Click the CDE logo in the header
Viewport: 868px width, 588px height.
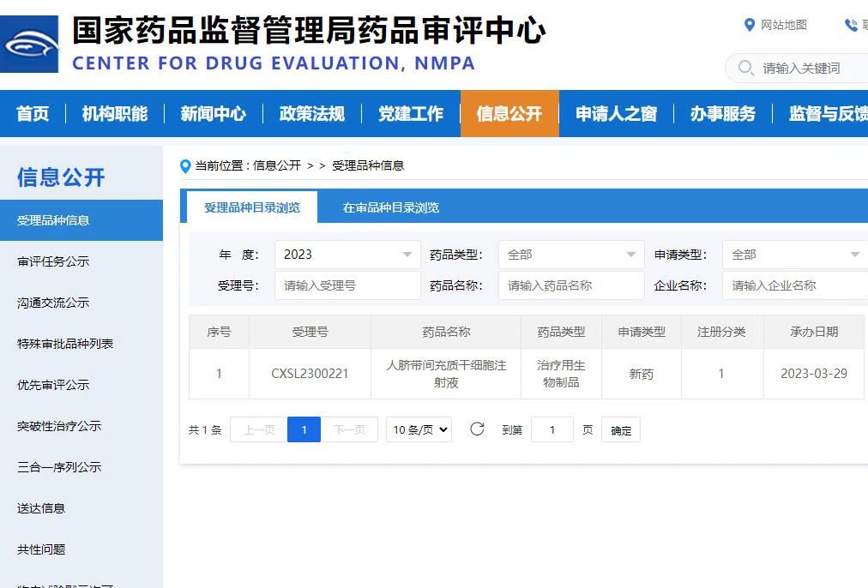tap(29, 43)
